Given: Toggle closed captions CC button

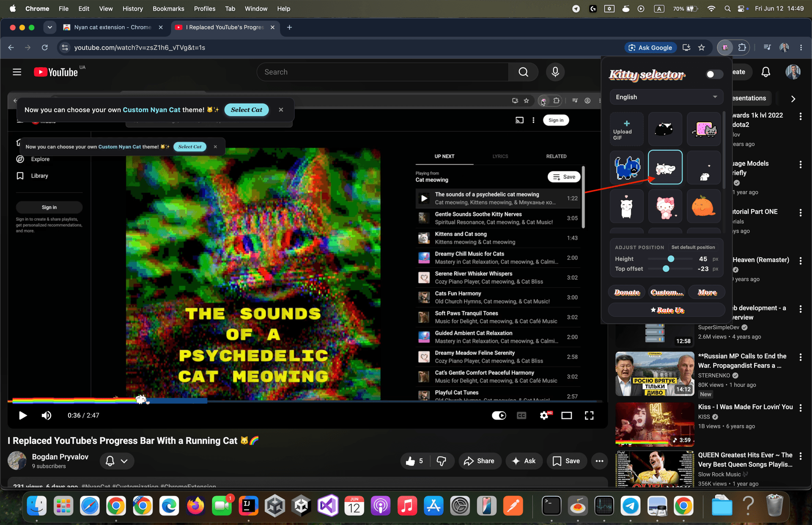Looking at the screenshot, I should 521,415.
